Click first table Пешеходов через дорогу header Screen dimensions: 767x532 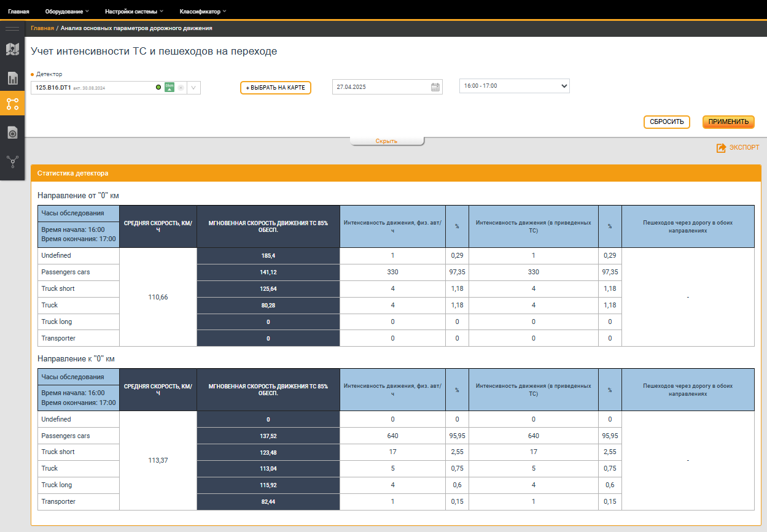(688, 226)
